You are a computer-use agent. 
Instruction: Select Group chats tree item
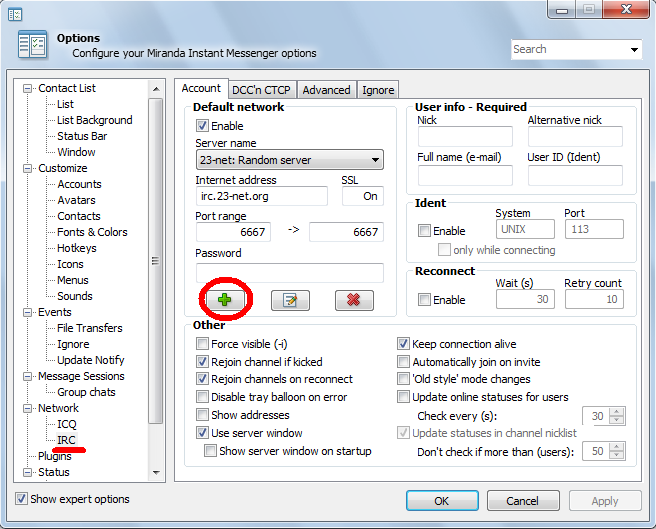pyautogui.click(x=87, y=392)
